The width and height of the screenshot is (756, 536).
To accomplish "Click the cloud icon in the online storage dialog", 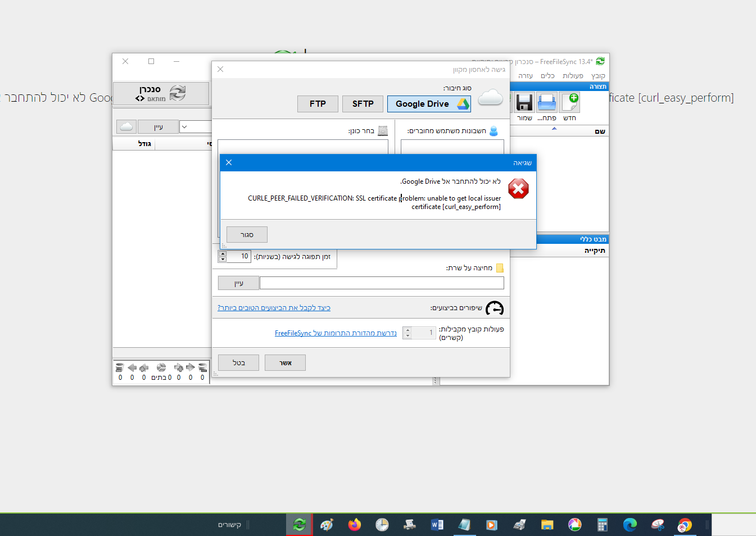I will (x=490, y=98).
